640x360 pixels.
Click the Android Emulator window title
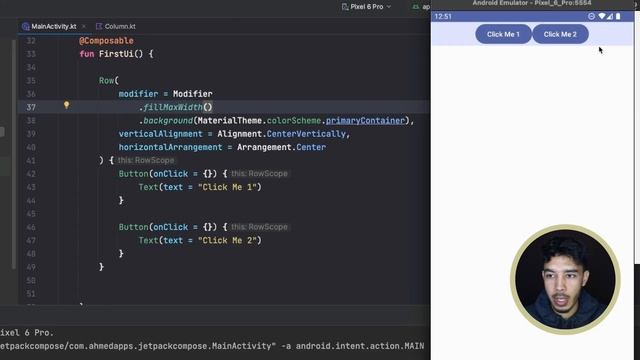click(531, 3)
